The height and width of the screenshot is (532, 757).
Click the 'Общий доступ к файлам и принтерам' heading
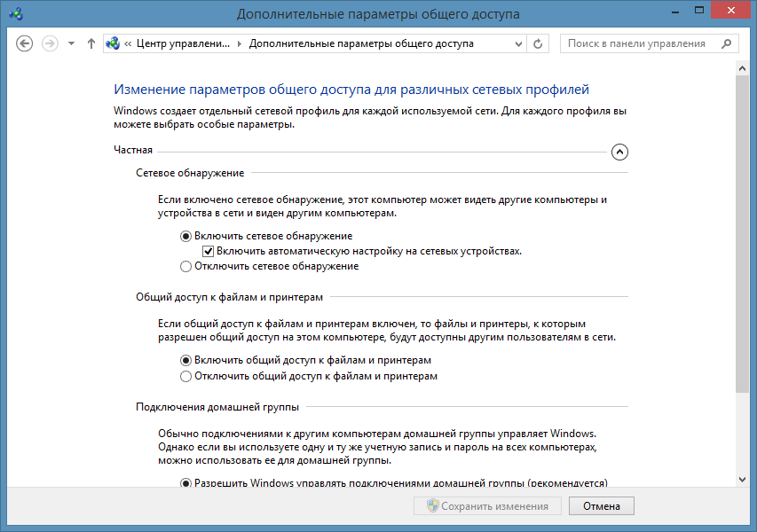point(229,297)
